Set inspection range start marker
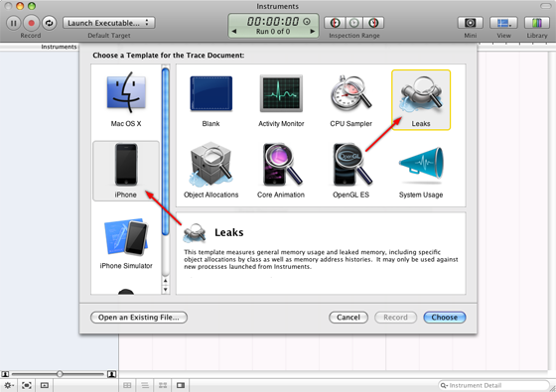Screen dimensions: 556x392 pyautogui.click(x=335, y=23)
